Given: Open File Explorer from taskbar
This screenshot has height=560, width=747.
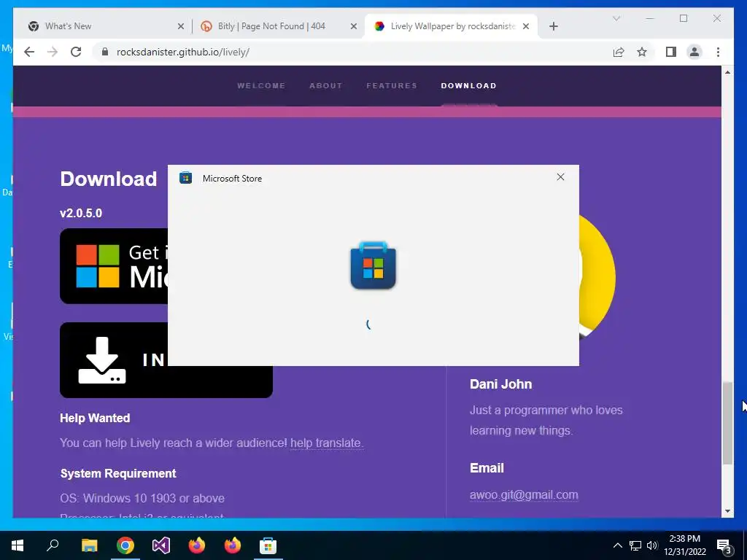Looking at the screenshot, I should (89, 545).
